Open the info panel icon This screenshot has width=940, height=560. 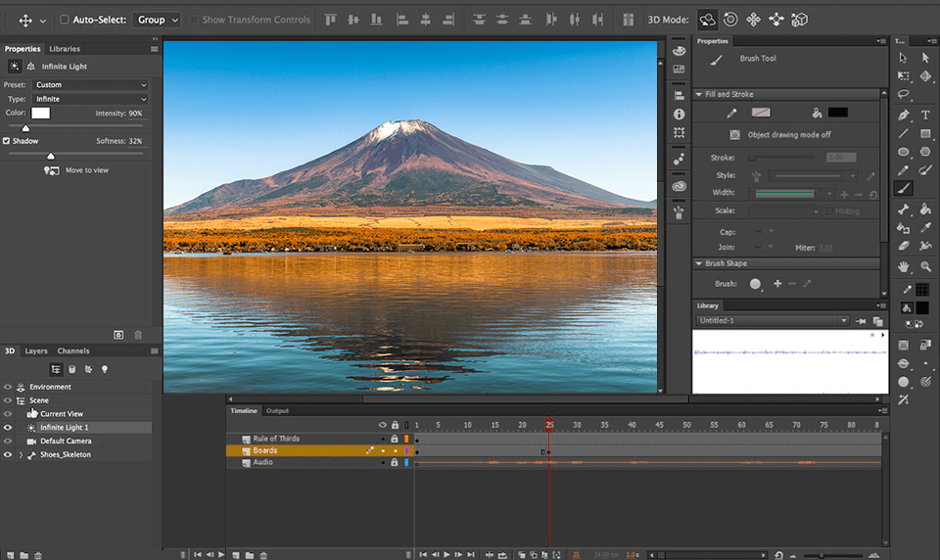click(679, 114)
